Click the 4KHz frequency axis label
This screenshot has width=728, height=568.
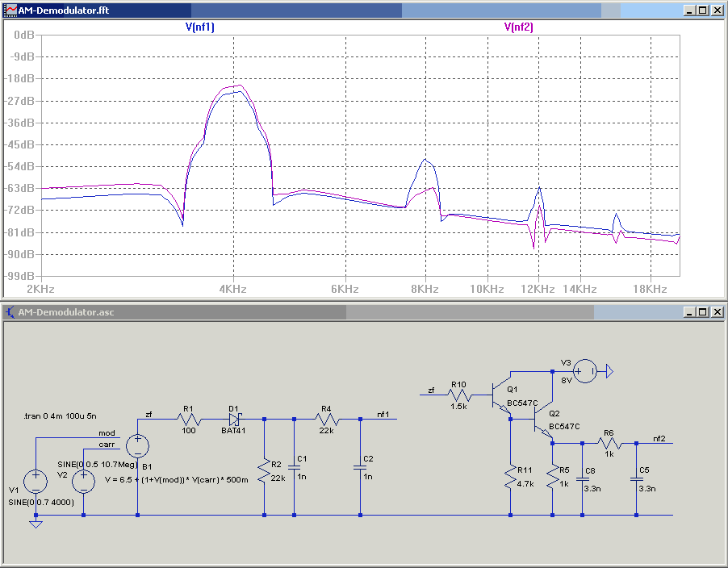click(x=232, y=289)
